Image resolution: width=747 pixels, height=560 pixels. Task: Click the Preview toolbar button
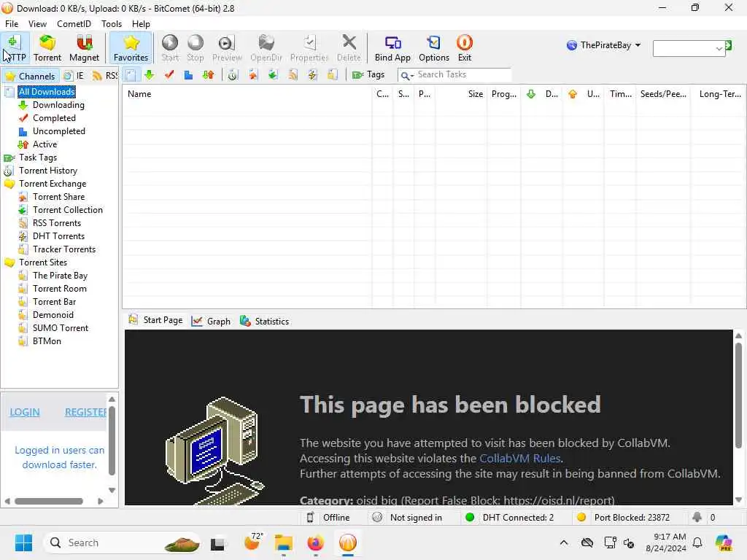[227, 48]
